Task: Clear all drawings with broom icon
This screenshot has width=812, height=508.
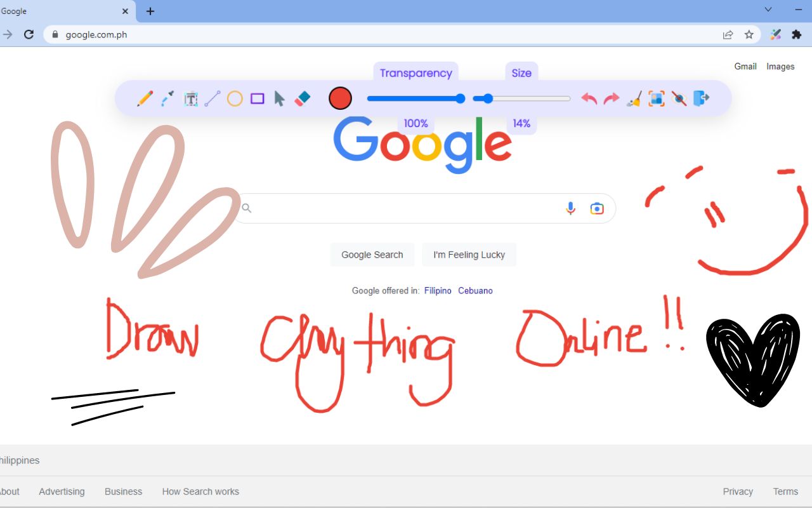Action: tap(634, 98)
